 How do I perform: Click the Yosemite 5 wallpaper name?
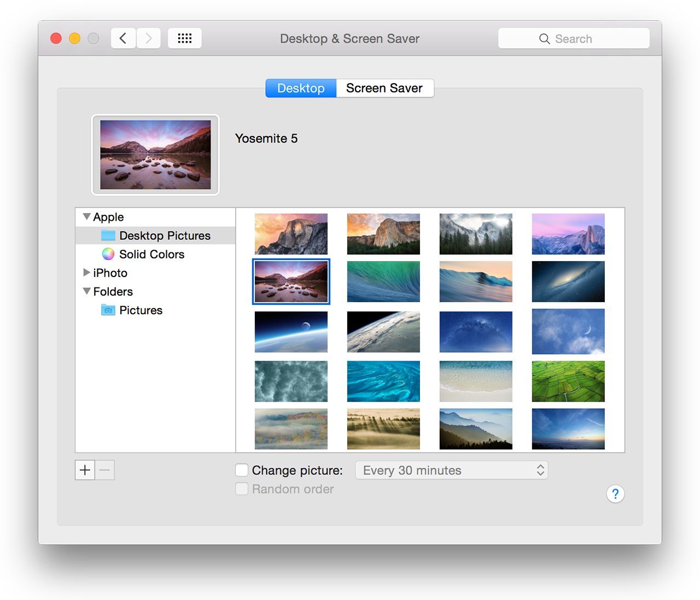[x=266, y=138]
